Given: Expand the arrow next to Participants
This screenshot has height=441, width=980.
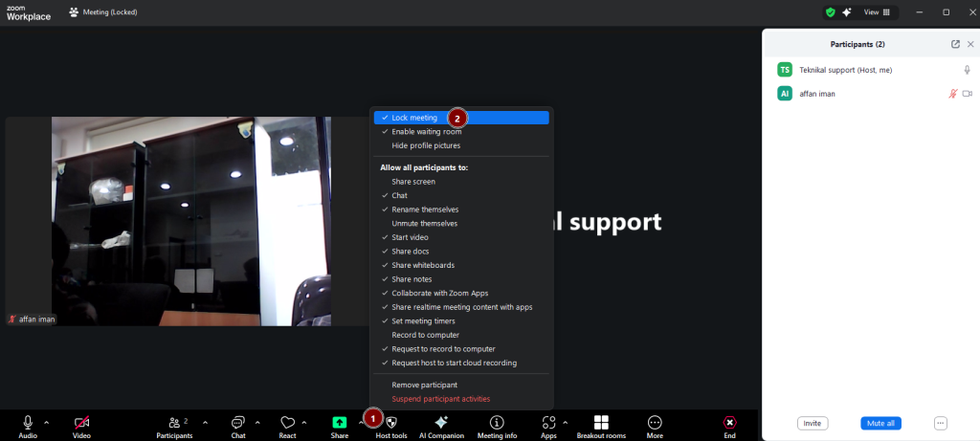Looking at the screenshot, I should [x=205, y=422].
